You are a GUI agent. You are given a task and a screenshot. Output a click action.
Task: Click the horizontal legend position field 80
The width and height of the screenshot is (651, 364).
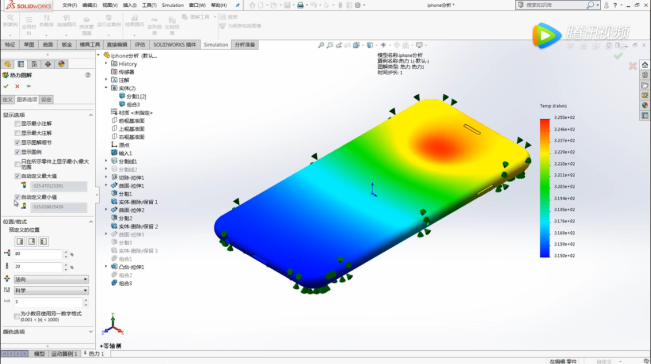38,254
